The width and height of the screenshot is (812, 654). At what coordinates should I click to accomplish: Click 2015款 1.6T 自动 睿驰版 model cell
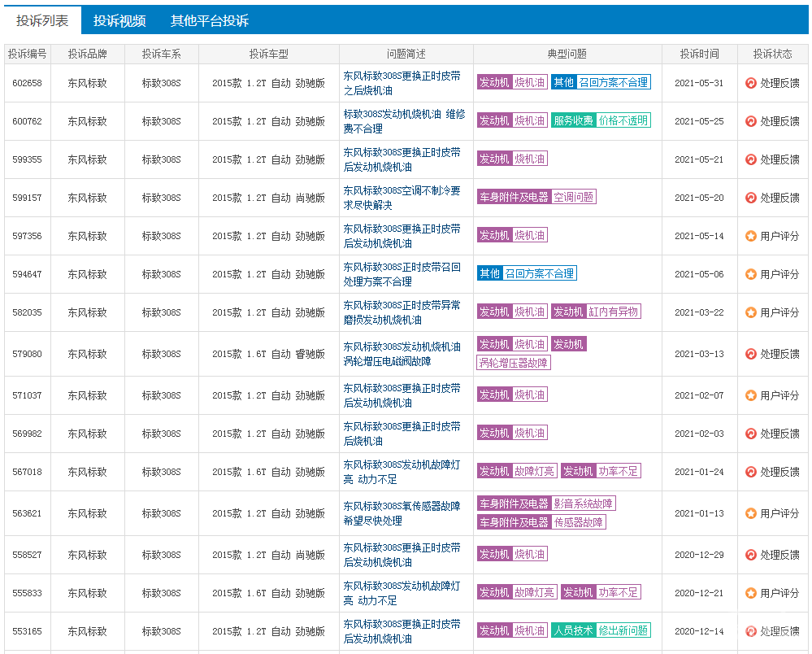pos(268,354)
